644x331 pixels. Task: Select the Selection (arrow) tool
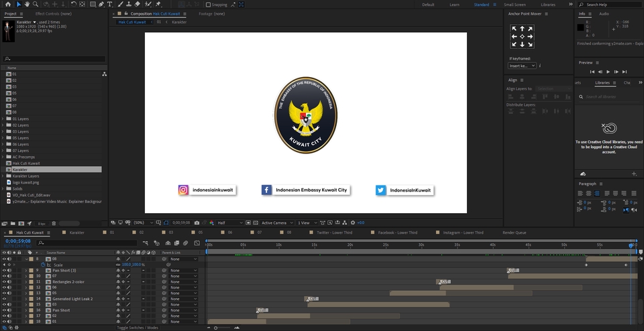(x=19, y=5)
